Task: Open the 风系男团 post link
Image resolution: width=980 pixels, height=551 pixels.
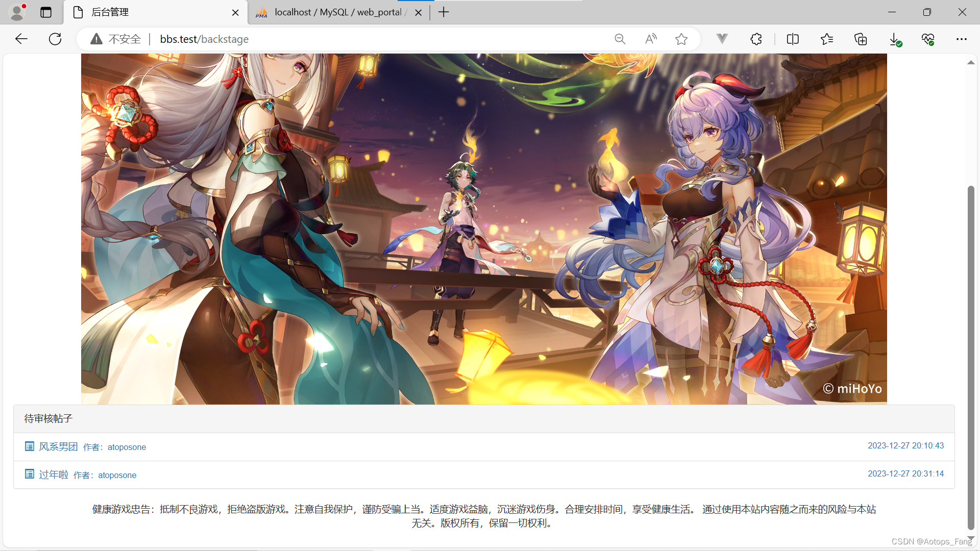Action: (x=58, y=447)
